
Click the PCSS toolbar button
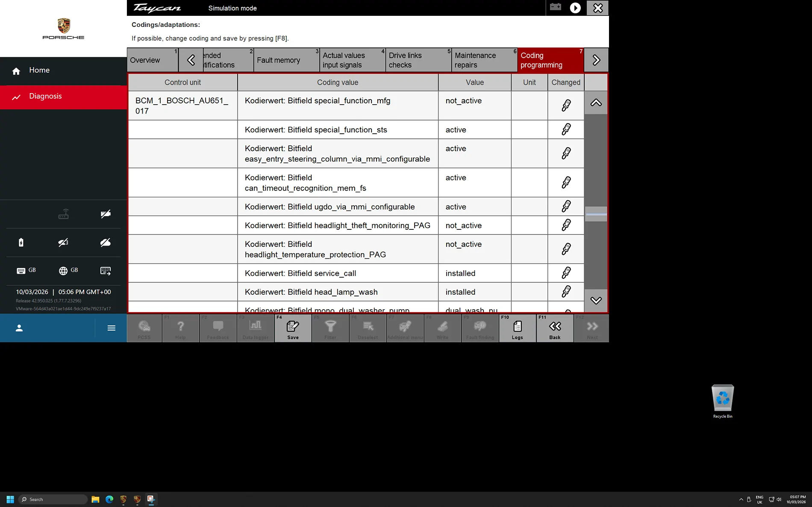pyautogui.click(x=144, y=328)
